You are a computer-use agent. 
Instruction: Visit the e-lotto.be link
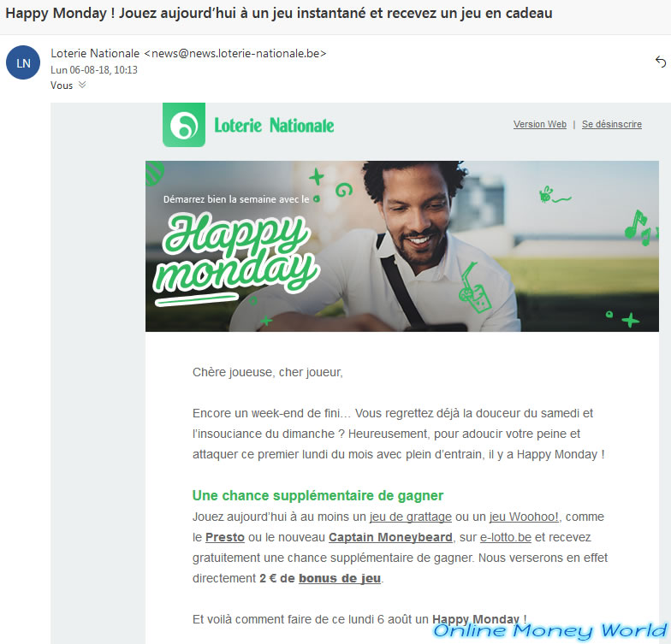pos(505,537)
